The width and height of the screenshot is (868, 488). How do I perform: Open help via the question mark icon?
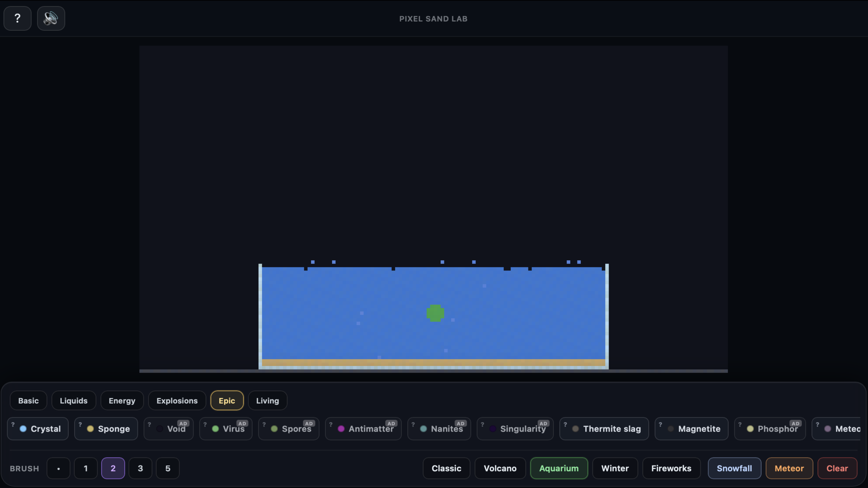point(17,19)
